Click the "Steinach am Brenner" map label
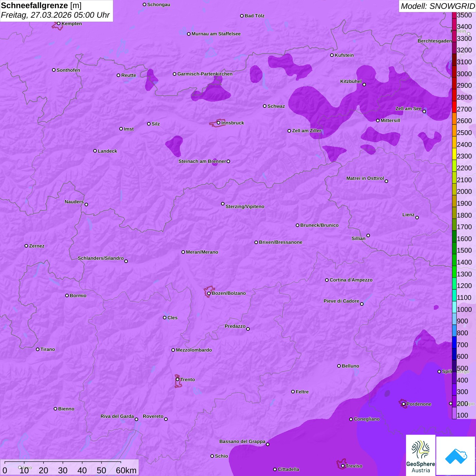The image size is (476, 476). tap(202, 161)
